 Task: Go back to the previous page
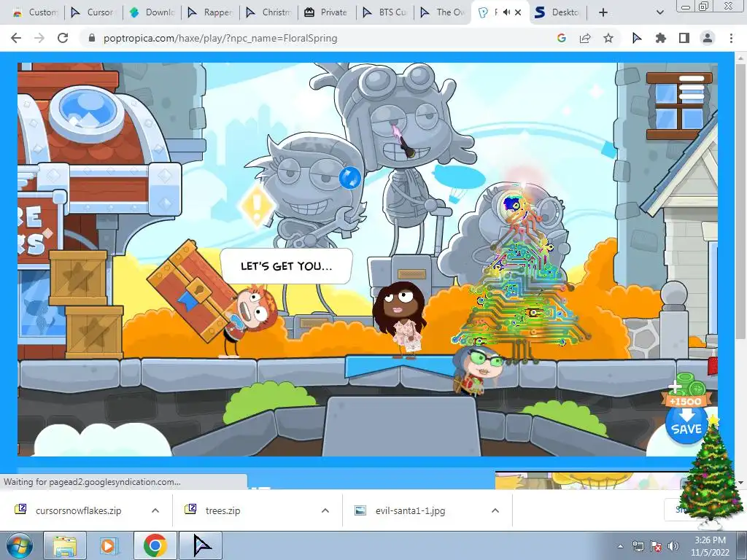tap(16, 38)
